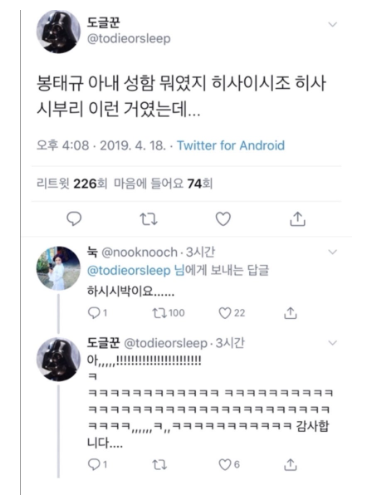Viewport: 377px width, 495px height.
Task: Reply to 도글꾼's 감사합니다 tweet
Action: (97, 464)
